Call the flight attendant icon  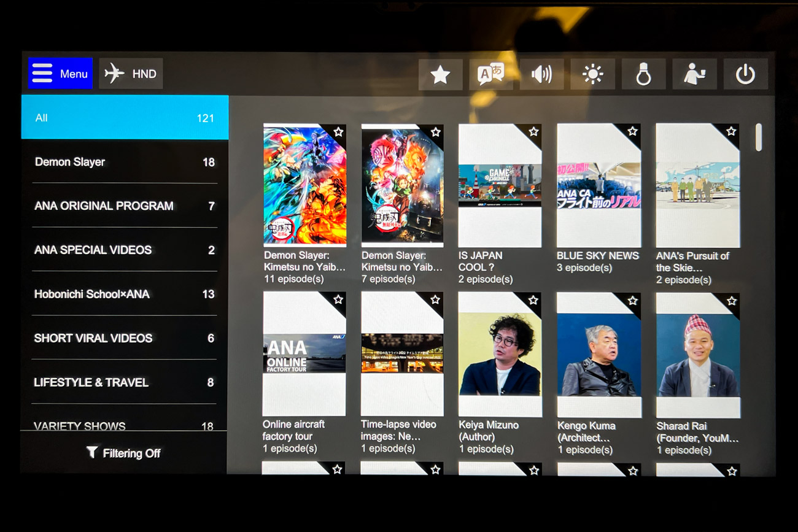point(694,75)
